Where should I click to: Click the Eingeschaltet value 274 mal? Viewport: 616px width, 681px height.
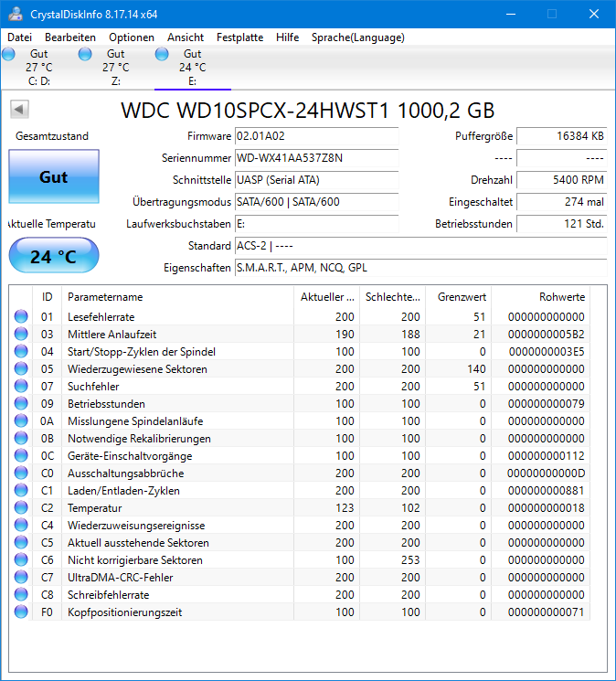(562, 202)
